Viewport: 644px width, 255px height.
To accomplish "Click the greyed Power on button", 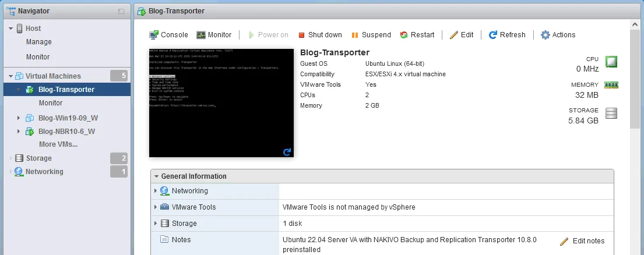I will pos(268,35).
